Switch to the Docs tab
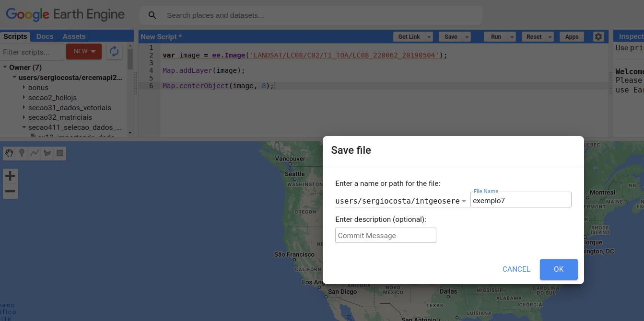644x321 pixels. click(45, 36)
